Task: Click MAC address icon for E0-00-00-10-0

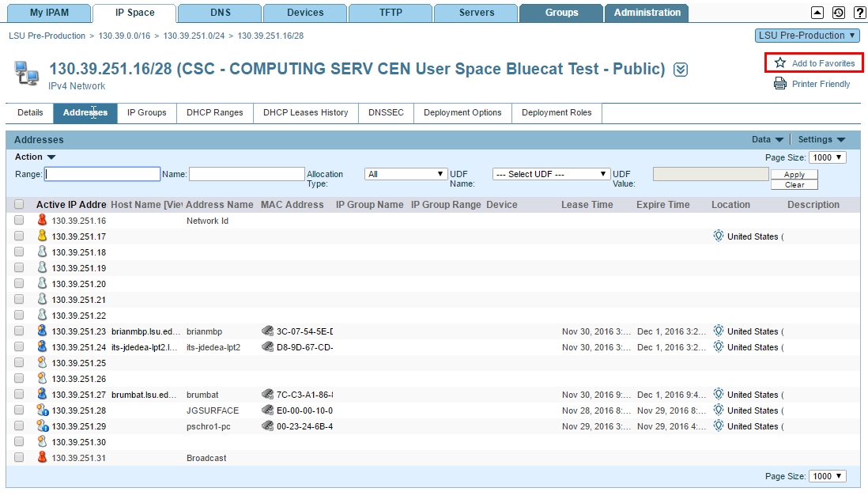Action: click(267, 410)
